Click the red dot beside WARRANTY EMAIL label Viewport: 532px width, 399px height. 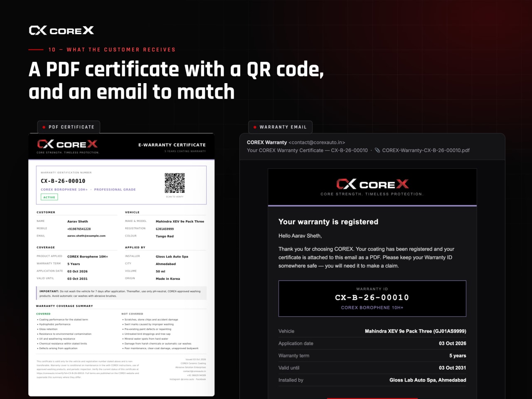coord(255,127)
